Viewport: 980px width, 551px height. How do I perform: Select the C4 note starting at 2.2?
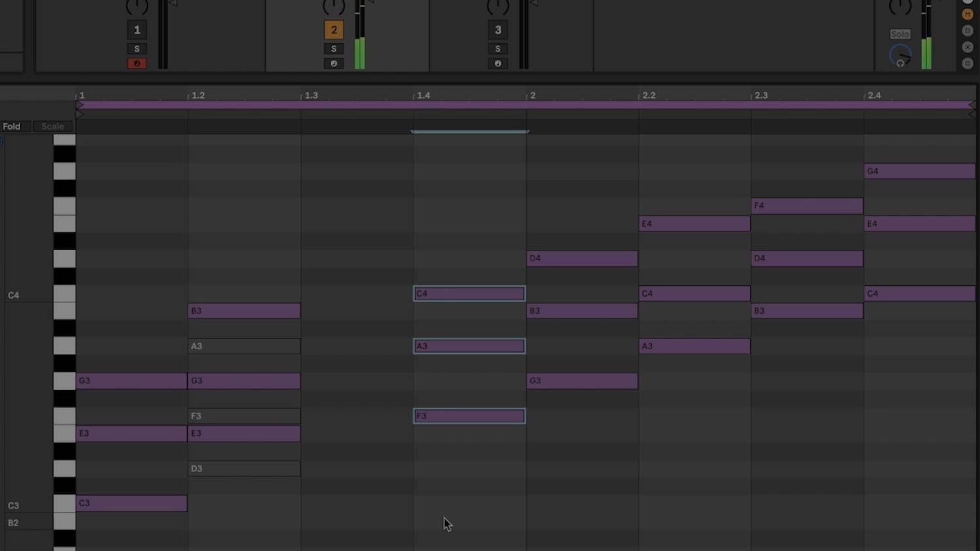[694, 294]
